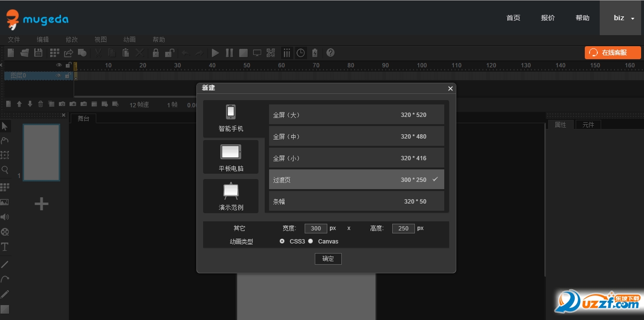The image size is (644, 320).
Task: Toggle lock icon on layer 图层0
Action: coord(68,76)
